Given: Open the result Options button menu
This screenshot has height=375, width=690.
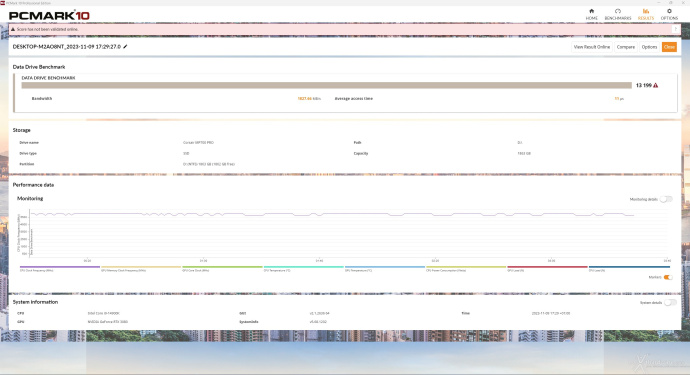Looking at the screenshot, I should tap(649, 47).
